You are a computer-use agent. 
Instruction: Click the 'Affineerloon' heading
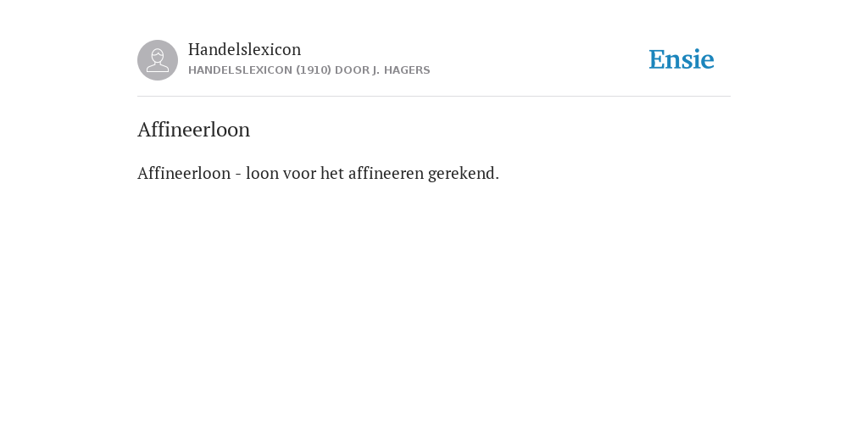point(194,130)
